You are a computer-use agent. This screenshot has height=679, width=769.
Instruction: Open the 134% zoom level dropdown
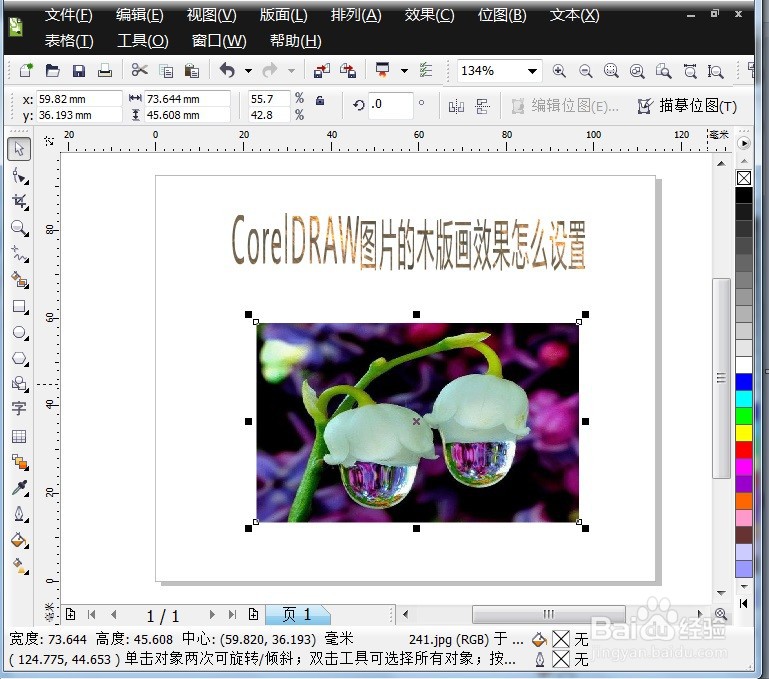[532, 71]
